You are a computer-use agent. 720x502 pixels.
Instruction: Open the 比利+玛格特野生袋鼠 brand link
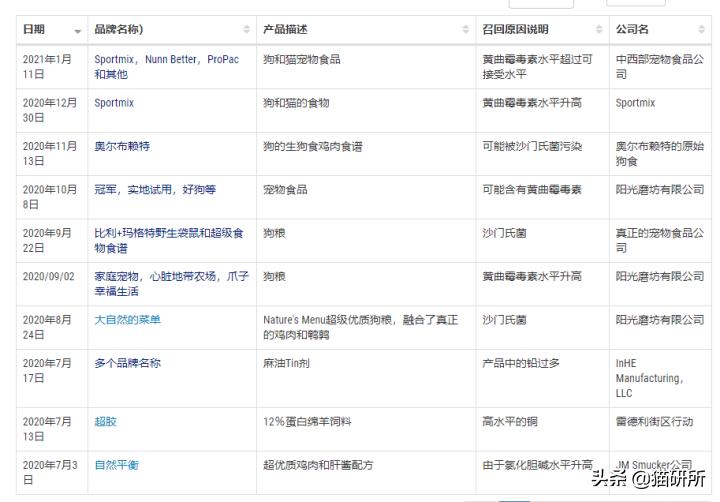click(169, 240)
